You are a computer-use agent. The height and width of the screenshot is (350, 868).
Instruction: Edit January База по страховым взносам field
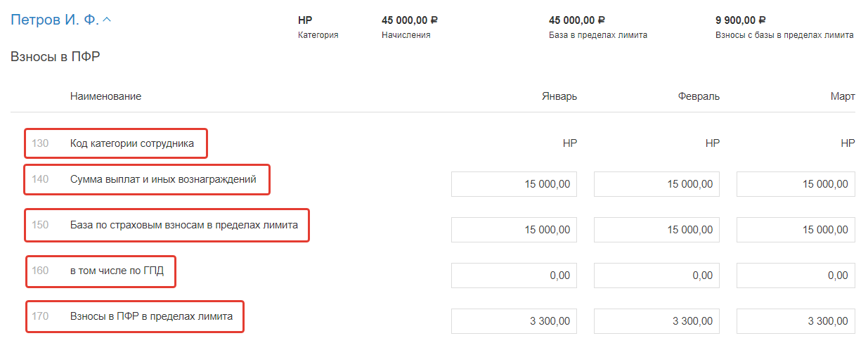[514, 230]
